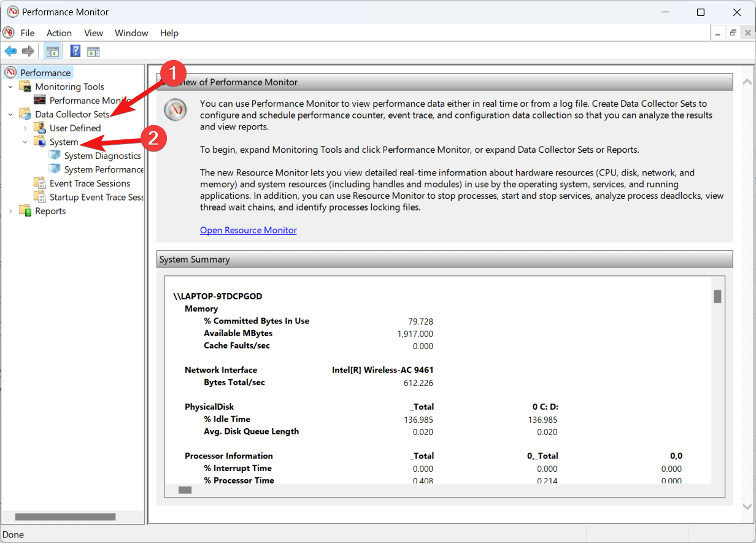The height and width of the screenshot is (543, 756).
Task: Expand the User Defined node
Action: point(25,128)
